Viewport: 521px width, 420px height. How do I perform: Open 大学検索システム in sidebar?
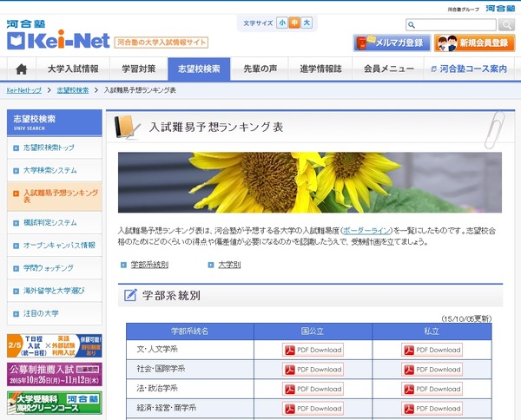pos(55,171)
